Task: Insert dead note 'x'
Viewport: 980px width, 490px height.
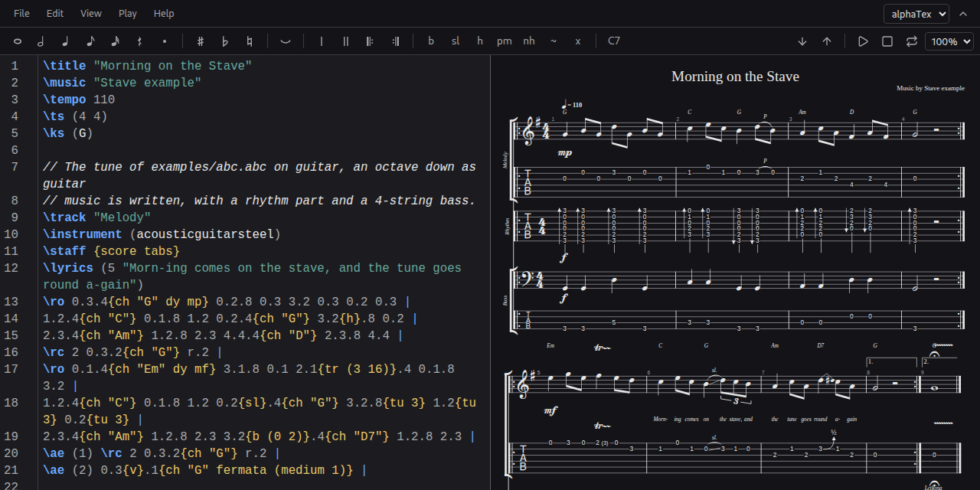Action: pyautogui.click(x=578, y=41)
